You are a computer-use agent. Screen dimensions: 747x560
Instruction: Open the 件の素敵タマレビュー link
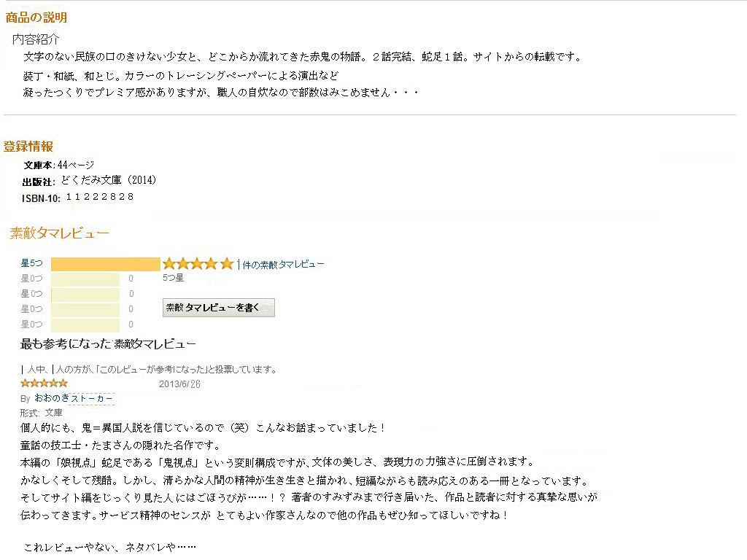tap(283, 264)
